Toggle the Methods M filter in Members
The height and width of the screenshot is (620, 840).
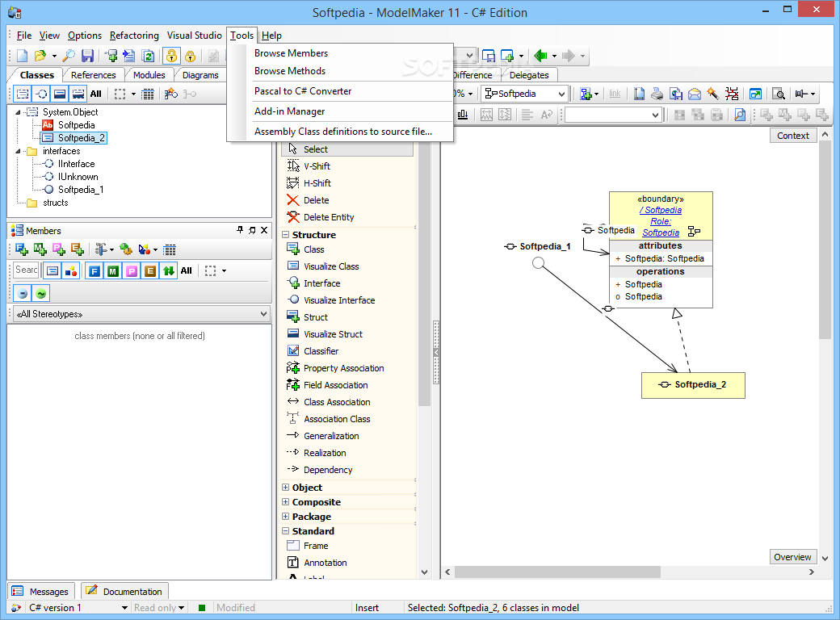pyautogui.click(x=112, y=271)
